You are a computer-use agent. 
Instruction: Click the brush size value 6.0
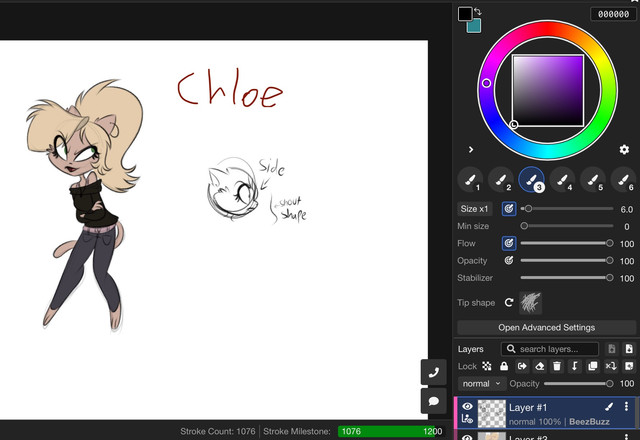[627, 209]
